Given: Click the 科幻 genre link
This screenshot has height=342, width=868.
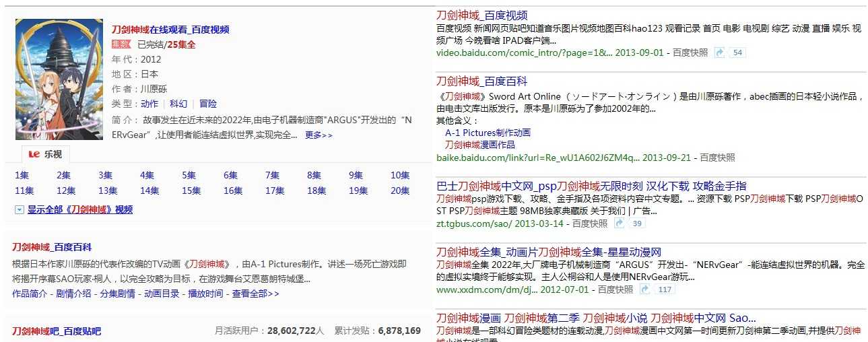Looking at the screenshot, I should (x=178, y=104).
